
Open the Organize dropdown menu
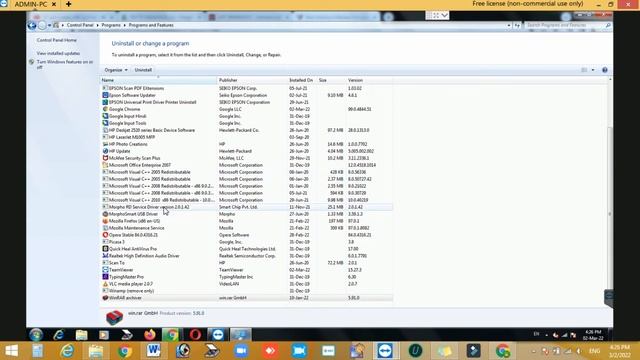tap(116, 70)
